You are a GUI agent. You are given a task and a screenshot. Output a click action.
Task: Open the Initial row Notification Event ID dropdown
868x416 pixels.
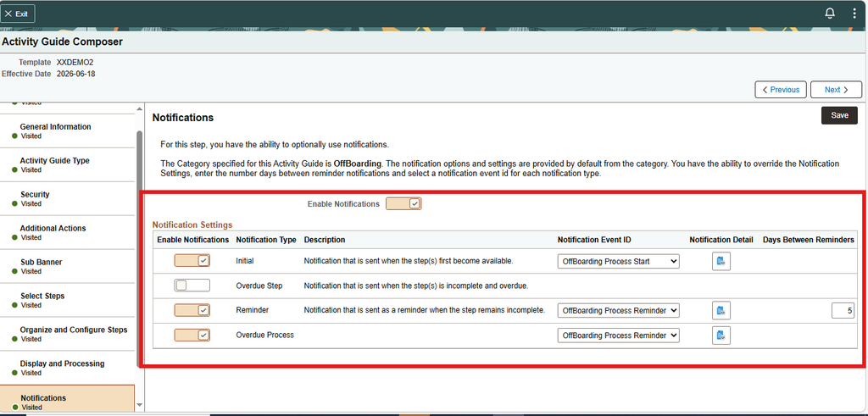[x=618, y=261]
